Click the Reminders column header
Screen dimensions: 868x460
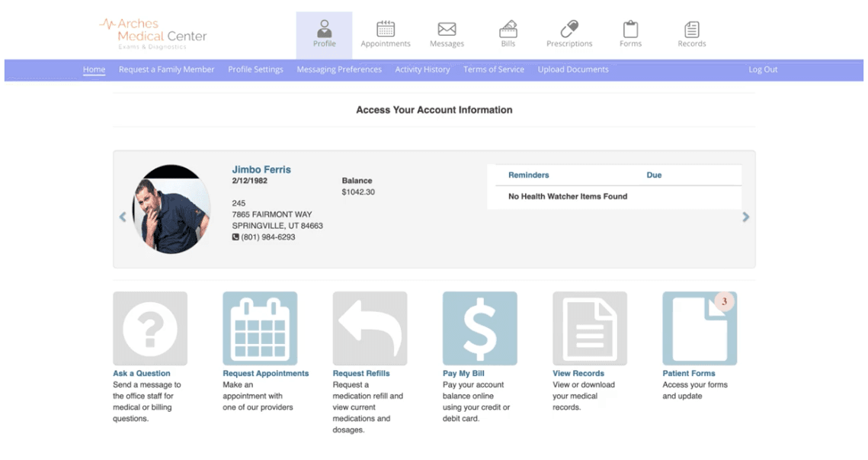pos(529,175)
